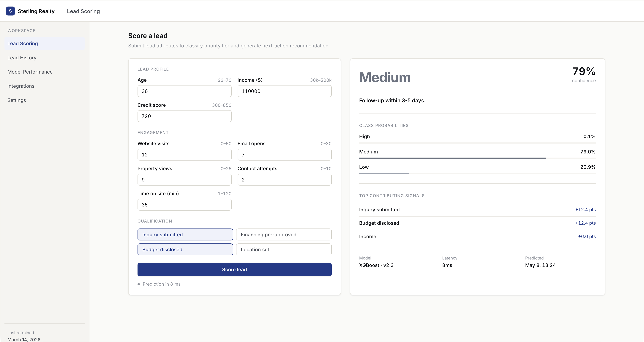This screenshot has width=644, height=342.
Task: Select the Credit score field
Action: [x=184, y=116]
